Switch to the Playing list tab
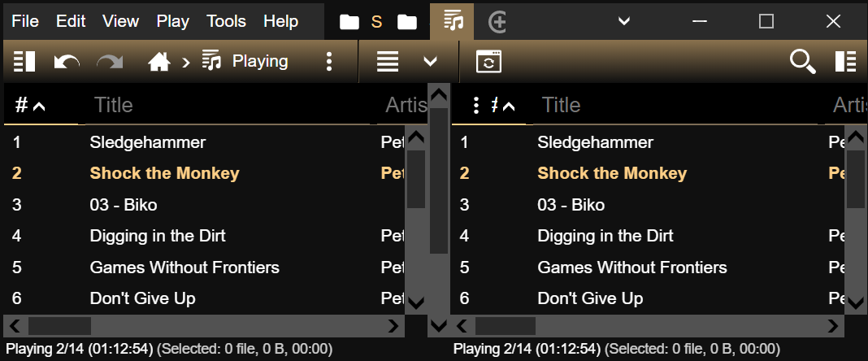Screen dimensions: 868x361 pos(454,22)
